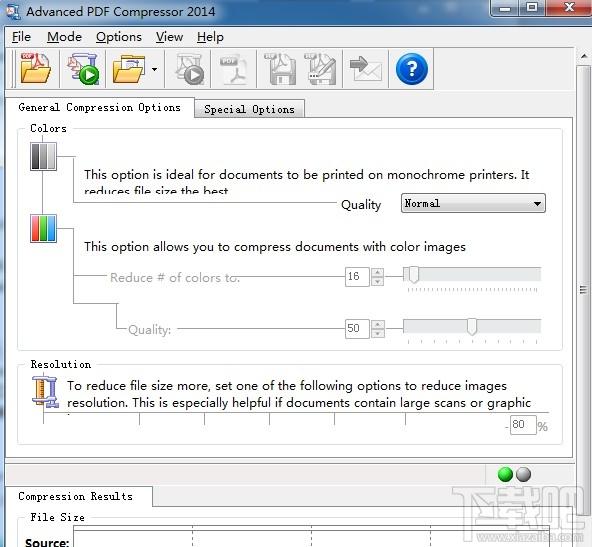Switch to Special Options tab
592x547 pixels.
(x=249, y=109)
